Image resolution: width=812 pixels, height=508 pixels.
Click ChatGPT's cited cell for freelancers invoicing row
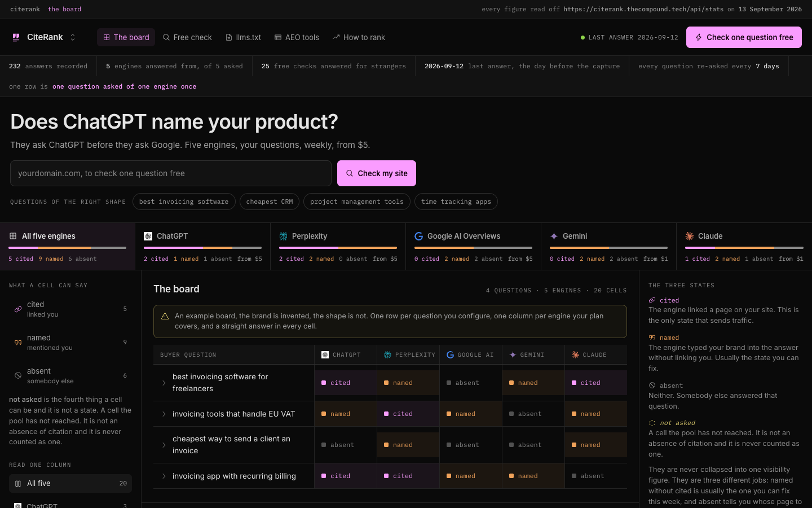click(346, 383)
